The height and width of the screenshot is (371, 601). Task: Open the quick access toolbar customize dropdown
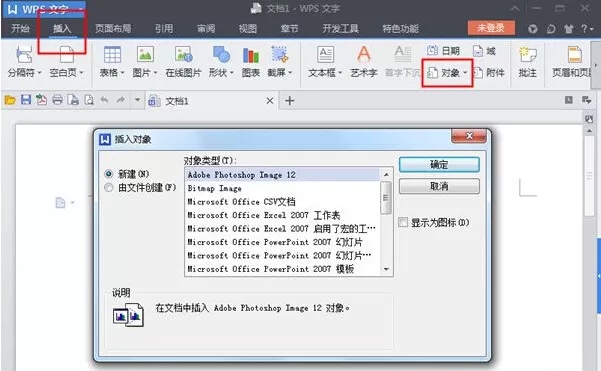[137, 100]
